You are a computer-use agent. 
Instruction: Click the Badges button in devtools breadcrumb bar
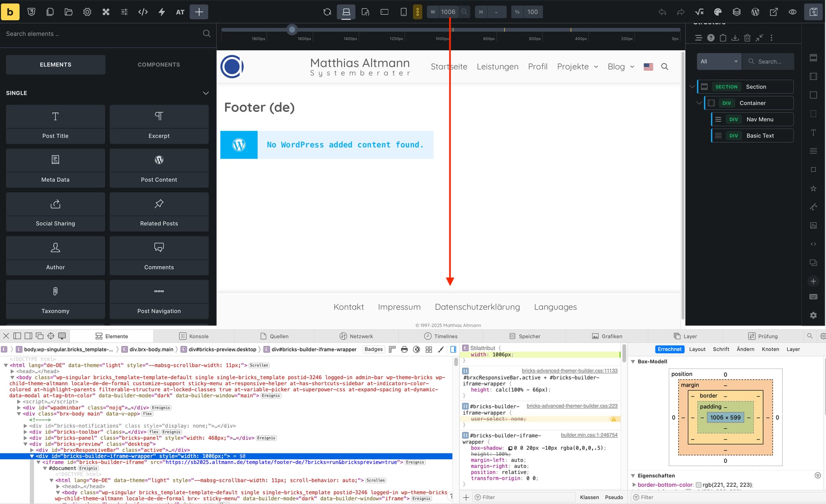tap(373, 349)
